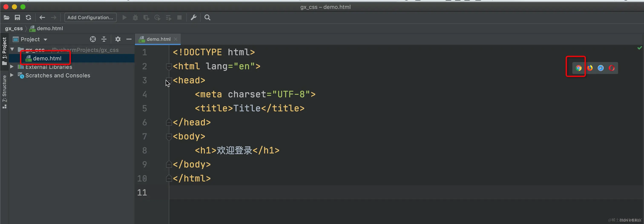644x224 pixels.
Task: Open page in Safari browser icon
Action: [601, 68]
